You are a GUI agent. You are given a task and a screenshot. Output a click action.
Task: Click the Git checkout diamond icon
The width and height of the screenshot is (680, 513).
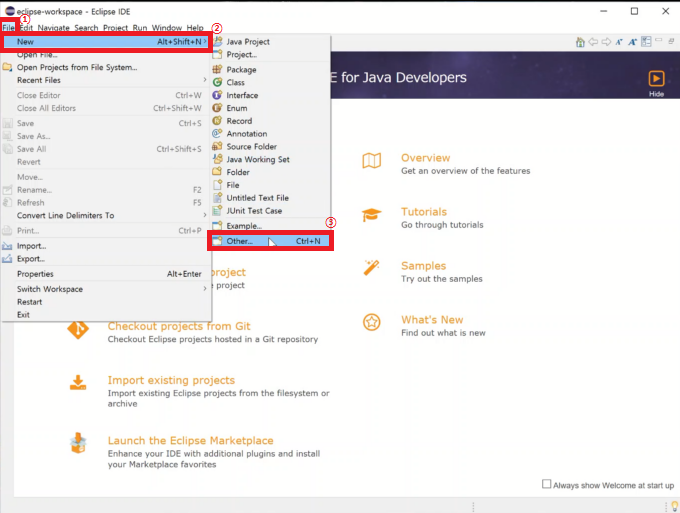tap(78, 330)
